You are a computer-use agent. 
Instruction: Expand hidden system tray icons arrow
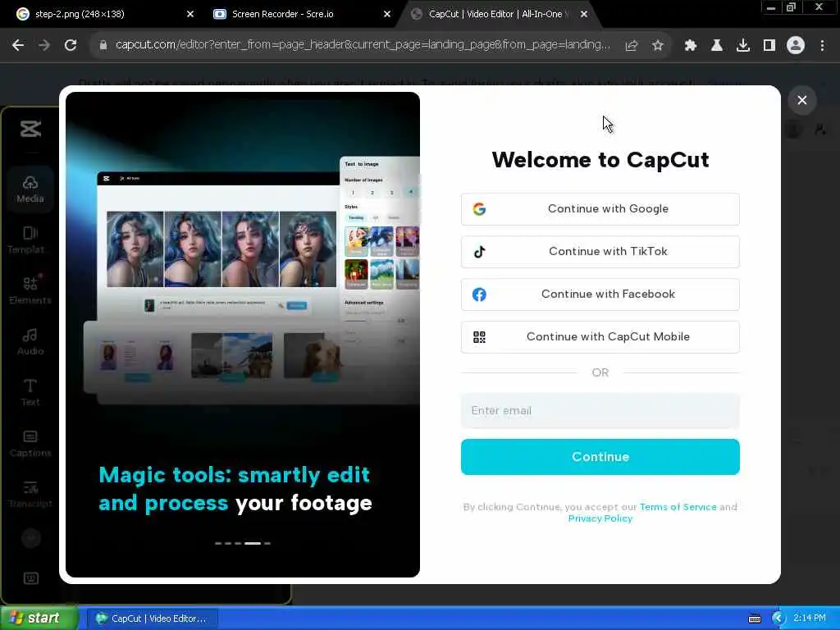pyautogui.click(x=778, y=619)
